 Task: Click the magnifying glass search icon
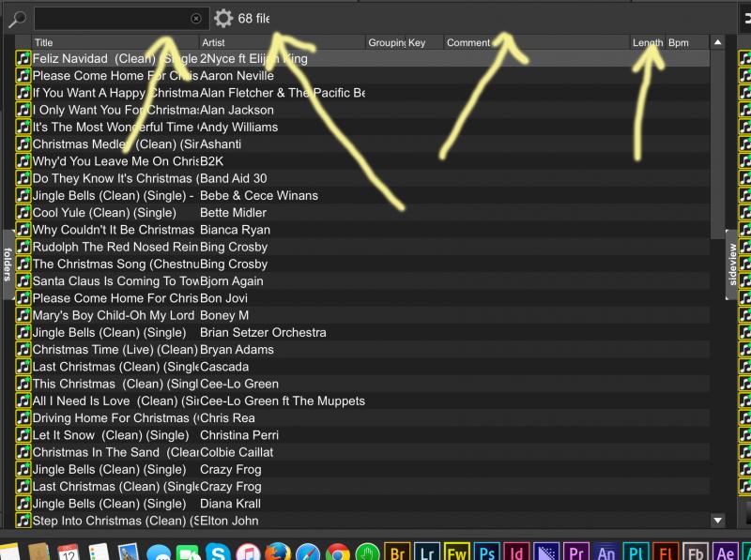(x=17, y=18)
